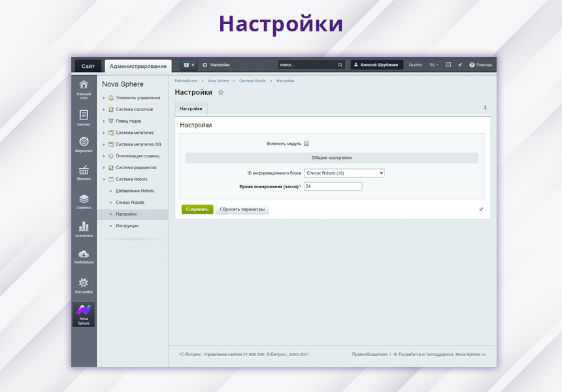Click the Время кеширования input field
This screenshot has width=562, height=392.
coord(333,186)
